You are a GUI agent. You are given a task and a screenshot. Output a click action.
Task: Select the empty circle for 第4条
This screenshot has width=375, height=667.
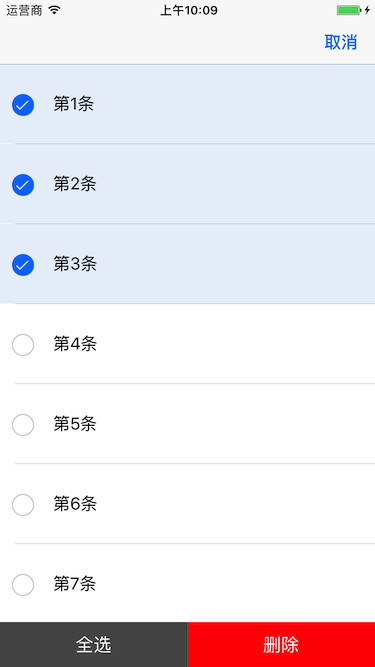23,345
